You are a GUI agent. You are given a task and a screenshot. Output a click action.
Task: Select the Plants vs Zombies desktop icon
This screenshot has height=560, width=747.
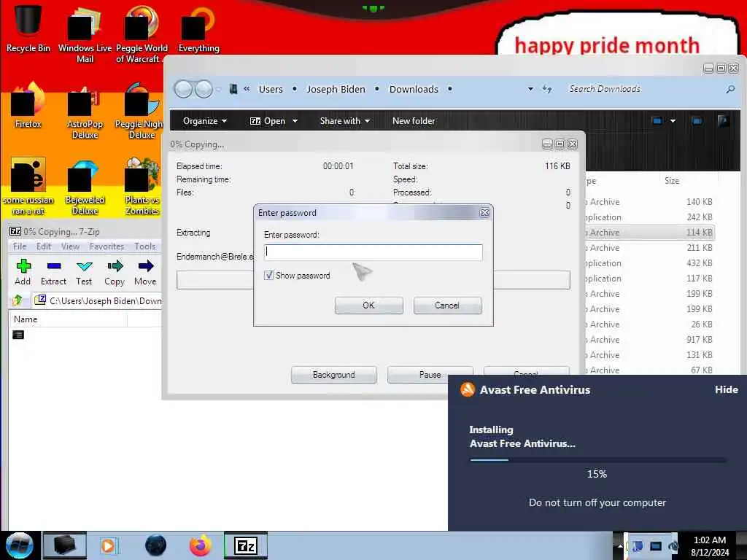click(x=142, y=187)
